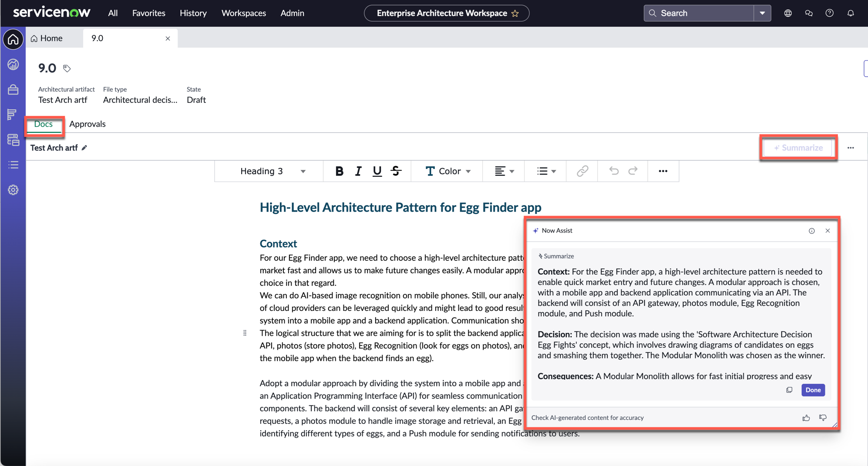This screenshot has width=868, height=466.
Task: Click the Summarize button
Action: [798, 148]
